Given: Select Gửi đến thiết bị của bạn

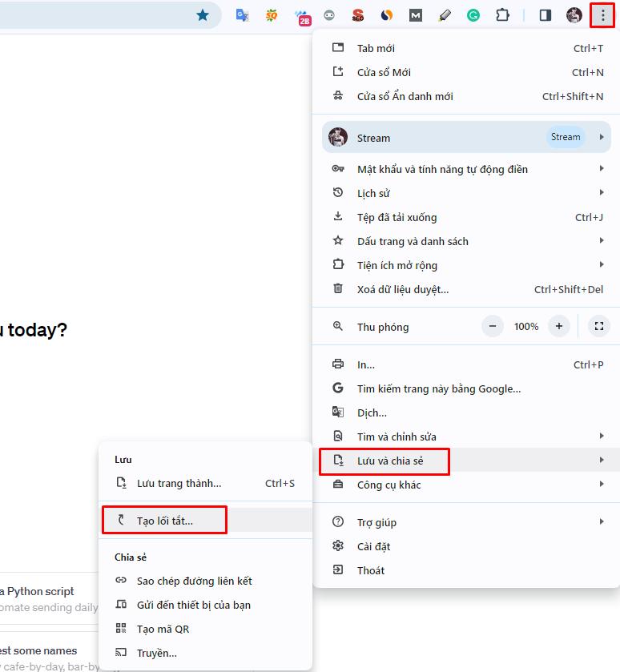Looking at the screenshot, I should pyautogui.click(x=205, y=605).
